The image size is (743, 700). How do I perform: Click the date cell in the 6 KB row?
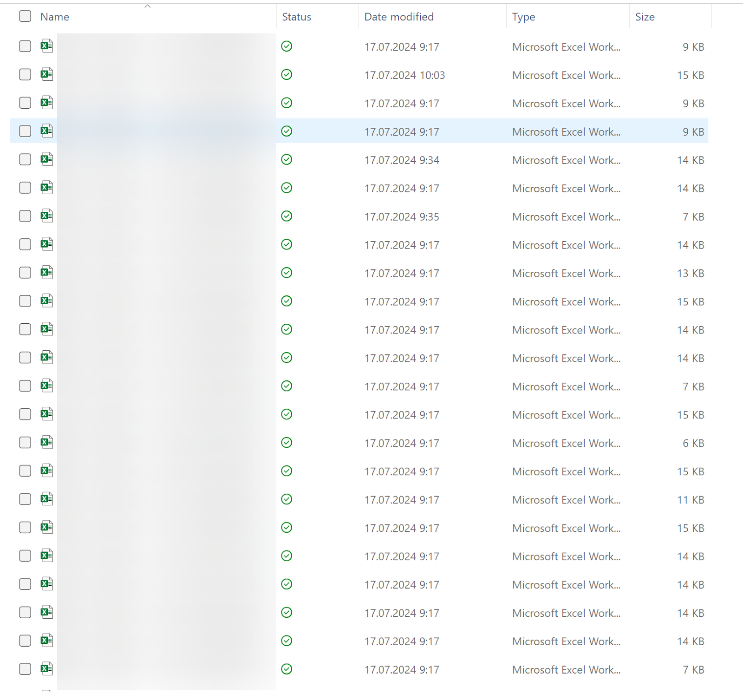(402, 444)
